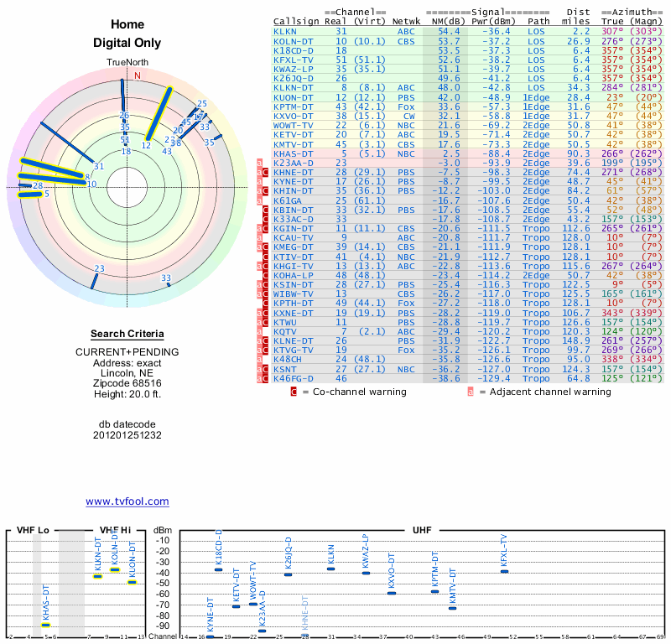Click the KQTV callsign
The image size is (671, 644).
point(285,331)
